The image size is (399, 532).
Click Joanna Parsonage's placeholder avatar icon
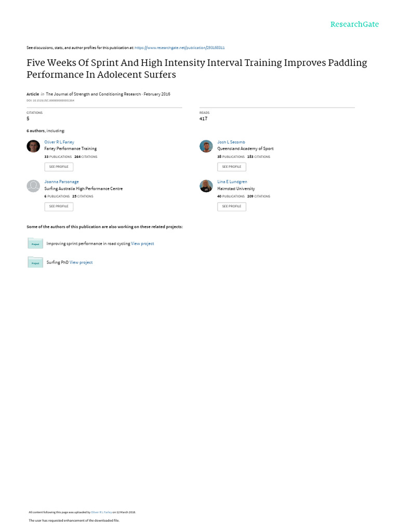point(33,186)
